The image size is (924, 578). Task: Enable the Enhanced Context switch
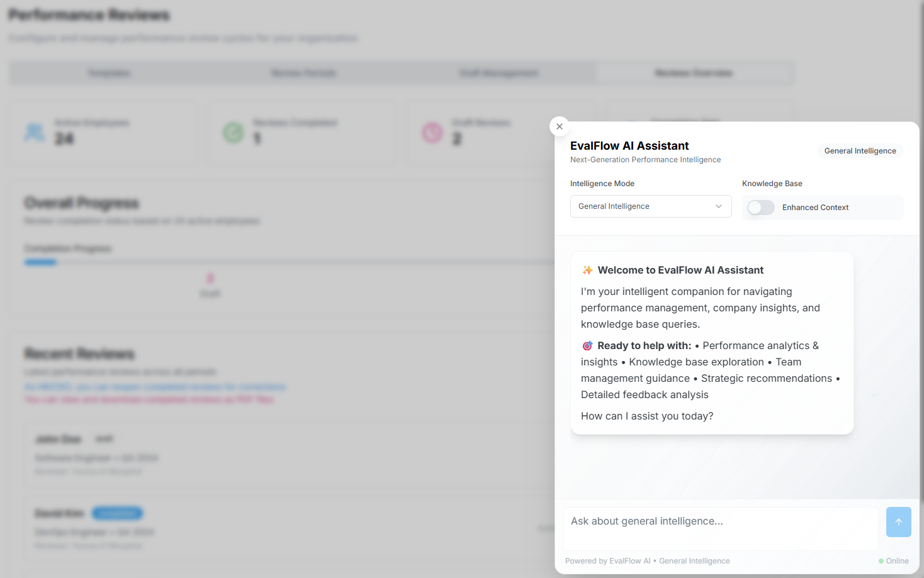click(760, 208)
